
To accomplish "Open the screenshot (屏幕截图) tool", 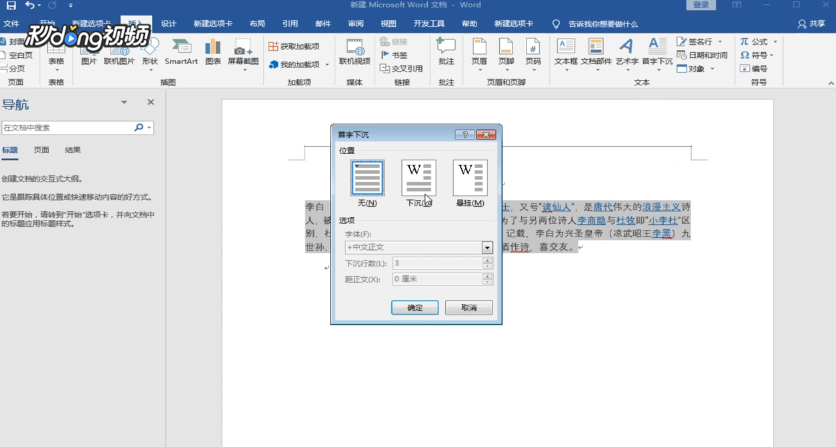I will click(x=243, y=54).
